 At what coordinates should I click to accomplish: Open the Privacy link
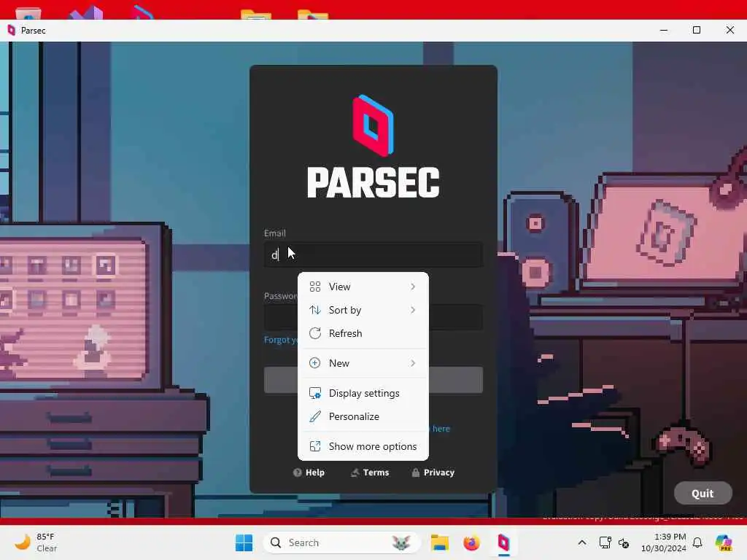pyautogui.click(x=433, y=472)
